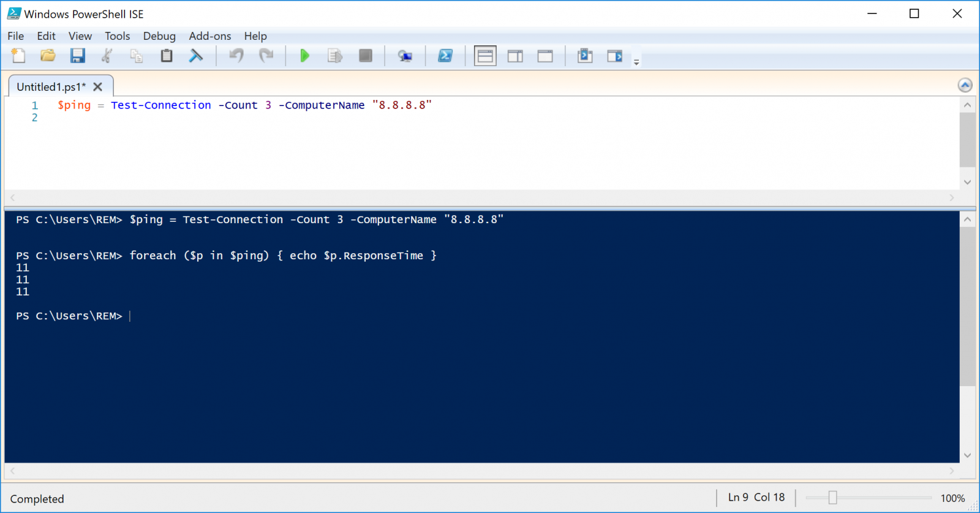The width and height of the screenshot is (980, 513).
Task: Show Command Window icon
Action: pos(585,56)
